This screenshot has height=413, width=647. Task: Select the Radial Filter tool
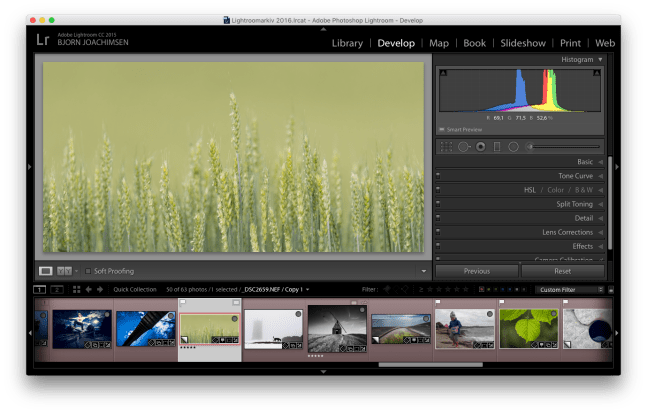coord(513,146)
